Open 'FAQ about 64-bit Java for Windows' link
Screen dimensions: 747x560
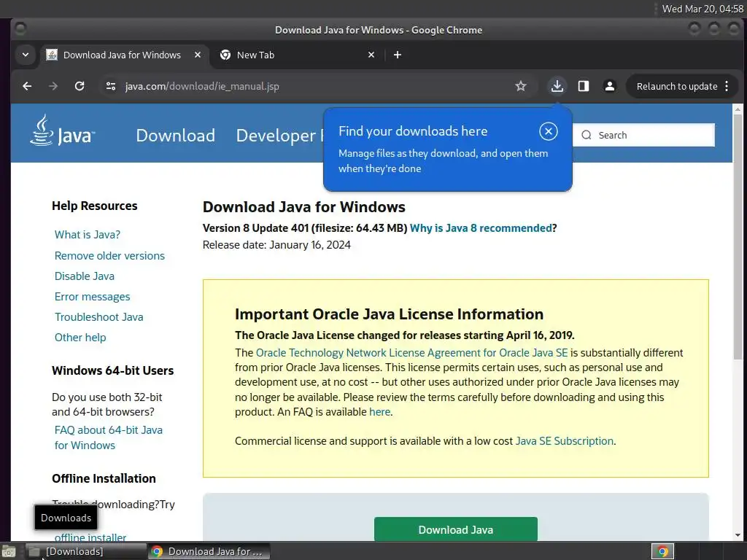(x=108, y=437)
